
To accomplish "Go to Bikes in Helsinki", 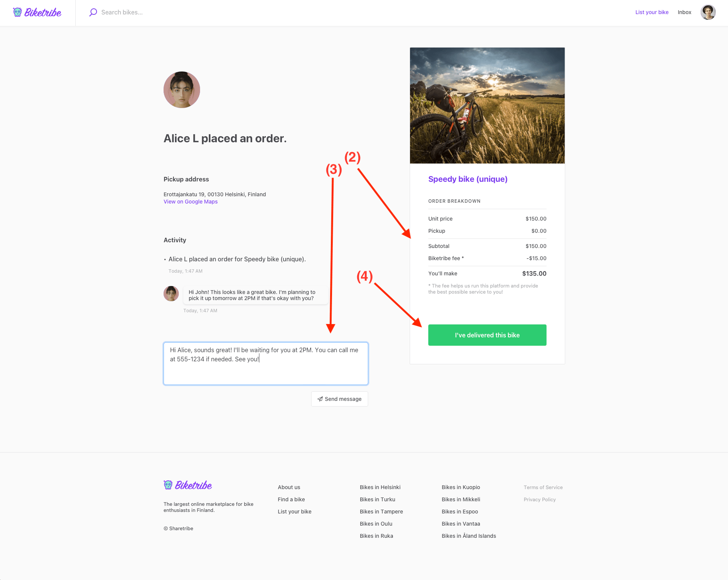I will click(380, 487).
